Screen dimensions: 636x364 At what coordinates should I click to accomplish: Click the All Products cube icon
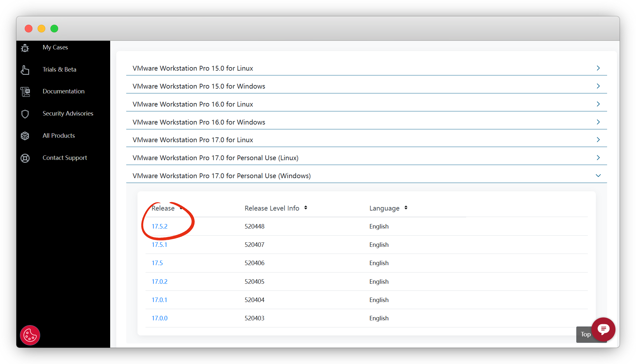(x=25, y=136)
